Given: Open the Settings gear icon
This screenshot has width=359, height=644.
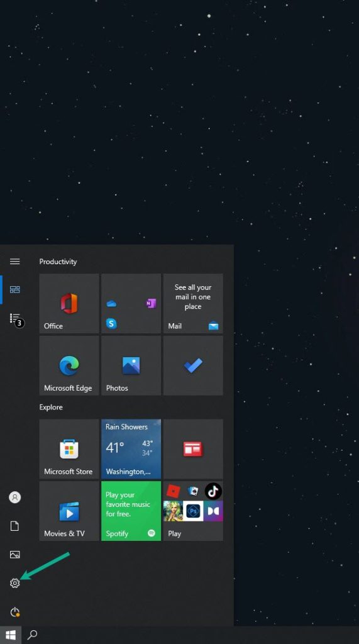Looking at the screenshot, I should (15, 583).
